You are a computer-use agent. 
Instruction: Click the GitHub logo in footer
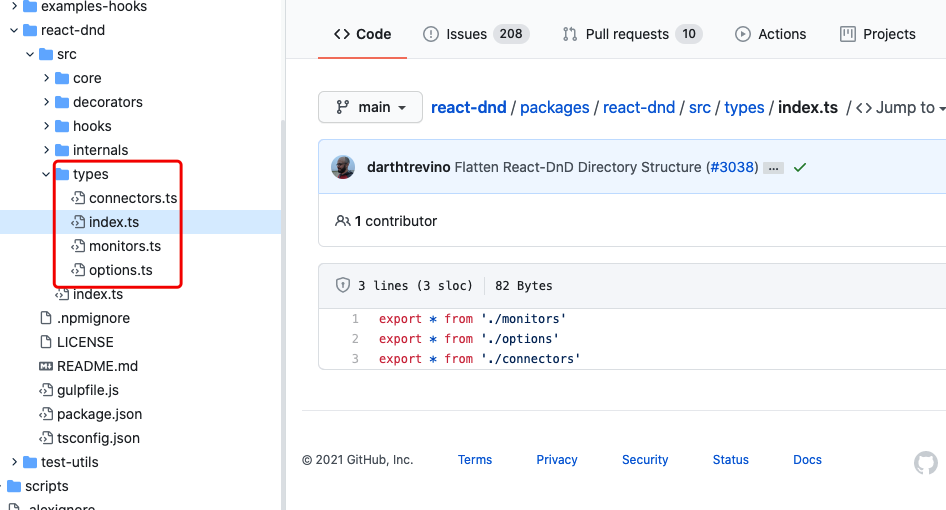[925, 464]
